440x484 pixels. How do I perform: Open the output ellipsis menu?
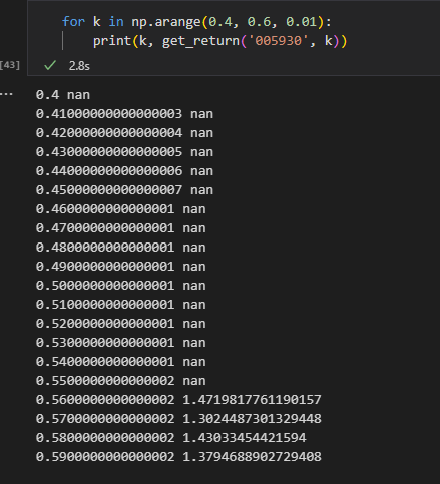click(x=6, y=94)
